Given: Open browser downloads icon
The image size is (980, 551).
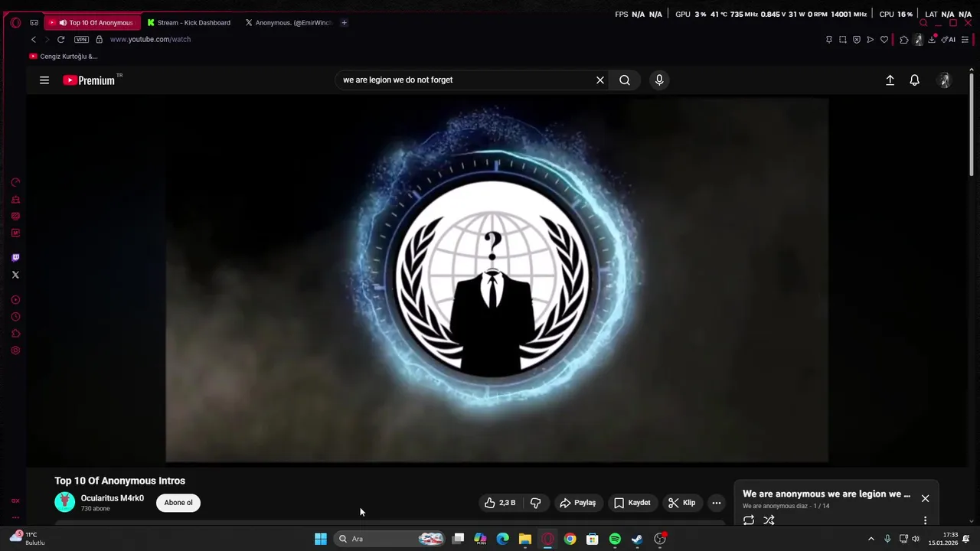Looking at the screenshot, I should tap(932, 39).
